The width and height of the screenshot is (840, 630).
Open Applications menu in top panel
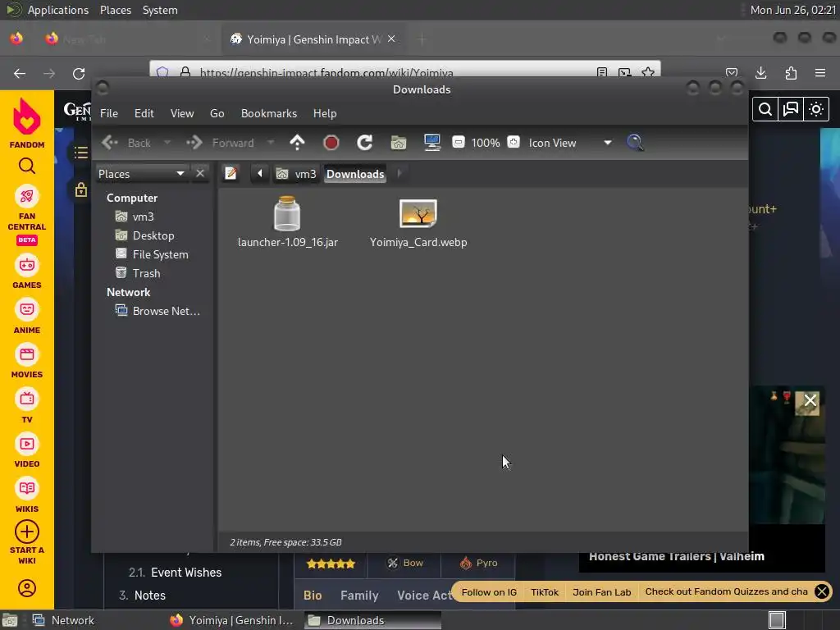coord(58,10)
